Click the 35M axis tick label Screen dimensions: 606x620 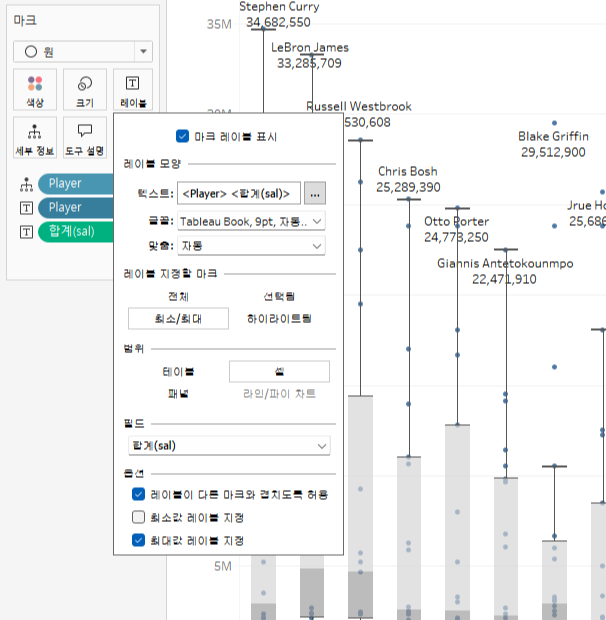click(x=219, y=25)
